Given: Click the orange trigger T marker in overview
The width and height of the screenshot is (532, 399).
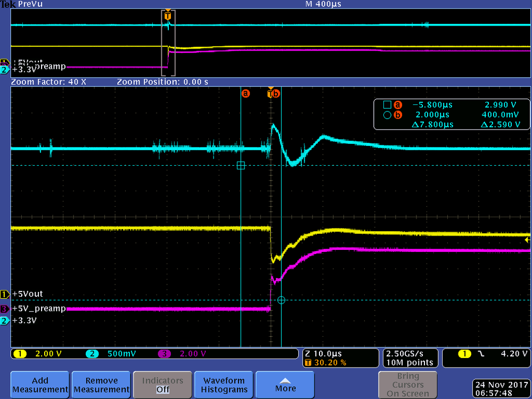Looking at the screenshot, I should (168, 15).
